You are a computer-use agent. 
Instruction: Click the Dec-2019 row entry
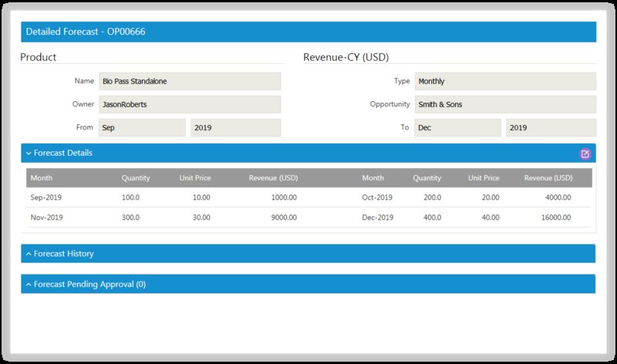(377, 217)
